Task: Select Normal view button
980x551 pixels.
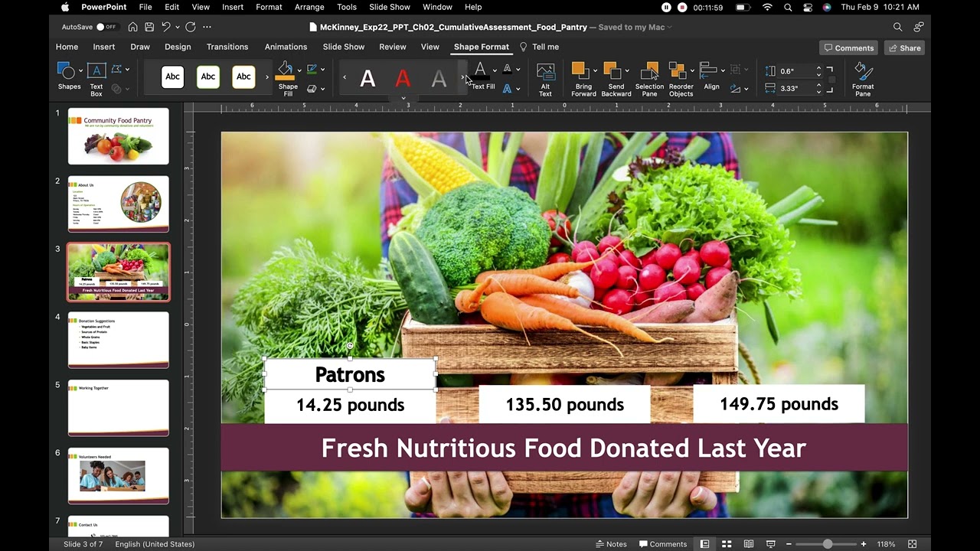Action: (704, 544)
